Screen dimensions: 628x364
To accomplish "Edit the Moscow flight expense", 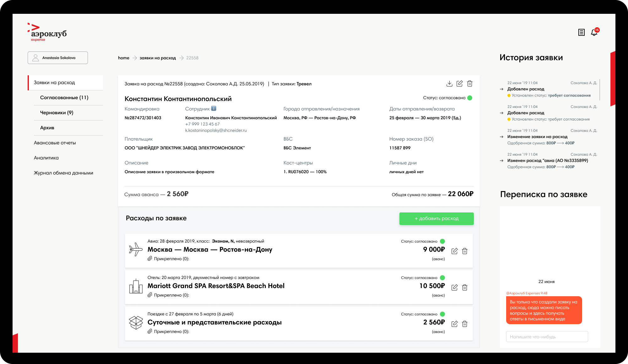I will pos(454,251).
